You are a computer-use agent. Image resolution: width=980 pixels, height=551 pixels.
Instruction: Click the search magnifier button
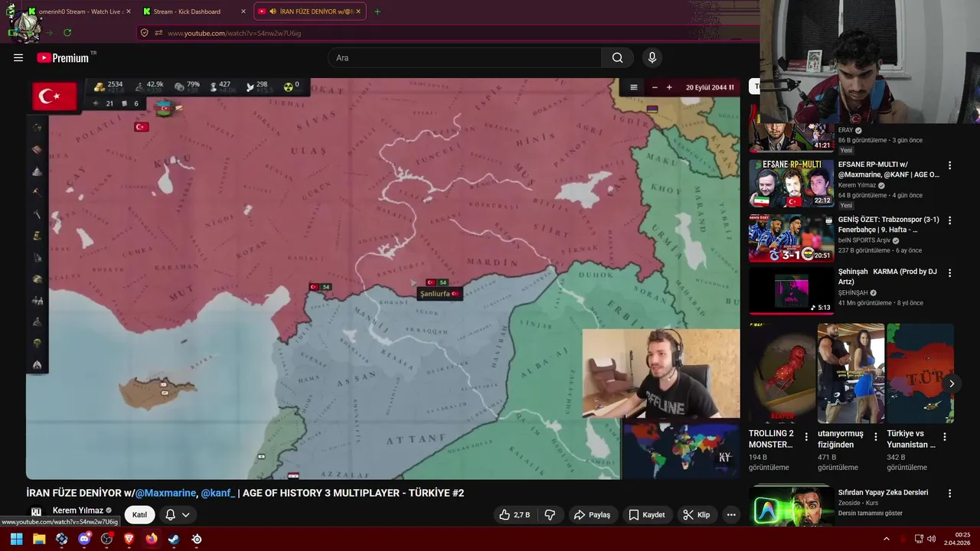pos(617,57)
